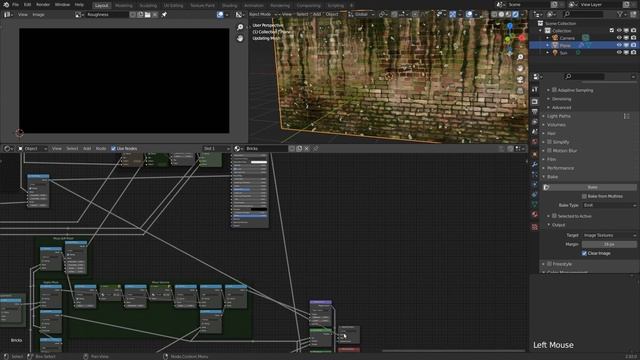Expand the Camera item in outliner
Image resolution: width=640 pixels, height=360 pixels.
pos(548,38)
